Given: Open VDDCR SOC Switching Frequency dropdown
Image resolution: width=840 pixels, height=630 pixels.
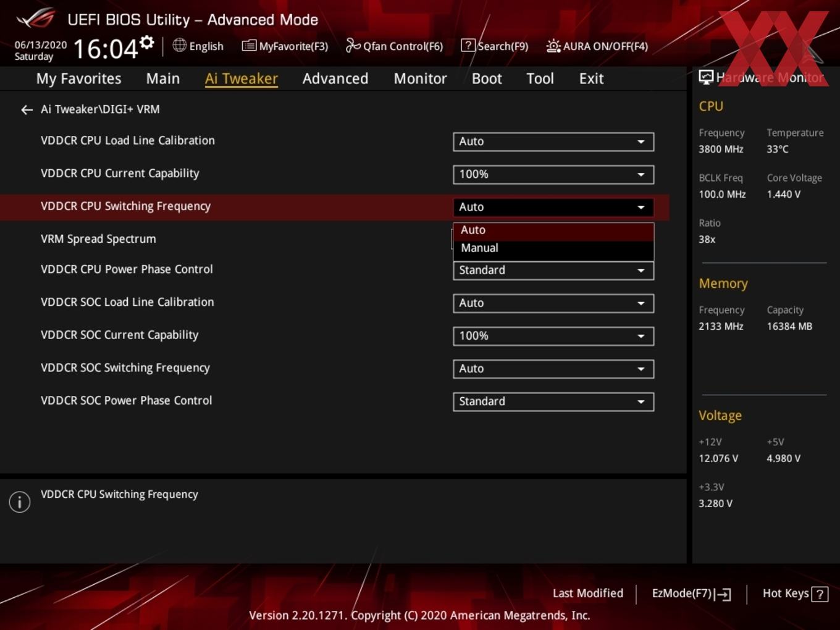Looking at the screenshot, I should click(x=553, y=369).
